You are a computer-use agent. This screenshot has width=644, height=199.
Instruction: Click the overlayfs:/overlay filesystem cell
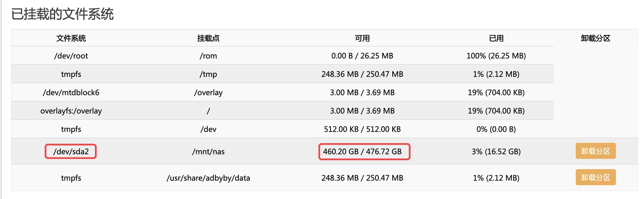coord(71,111)
